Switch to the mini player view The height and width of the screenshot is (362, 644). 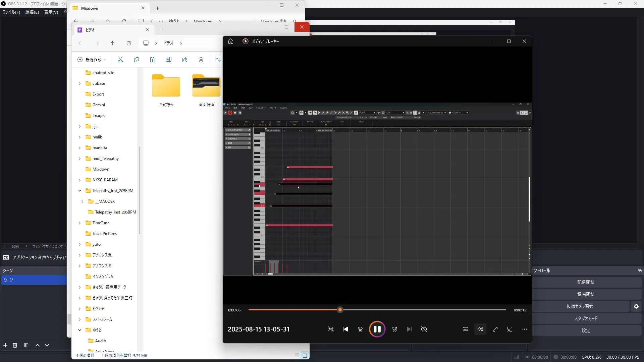tap(510, 329)
